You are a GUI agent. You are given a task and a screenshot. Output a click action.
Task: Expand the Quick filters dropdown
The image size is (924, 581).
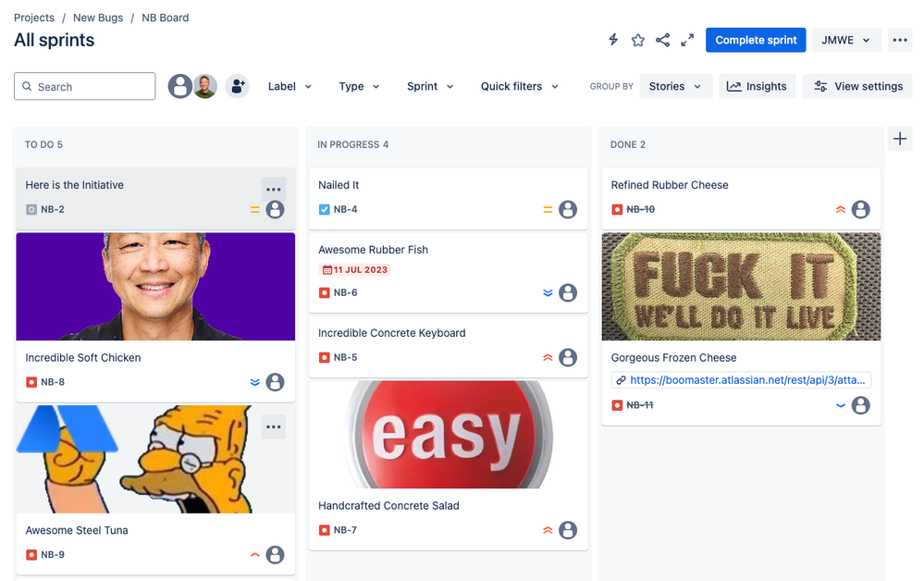[x=519, y=87]
